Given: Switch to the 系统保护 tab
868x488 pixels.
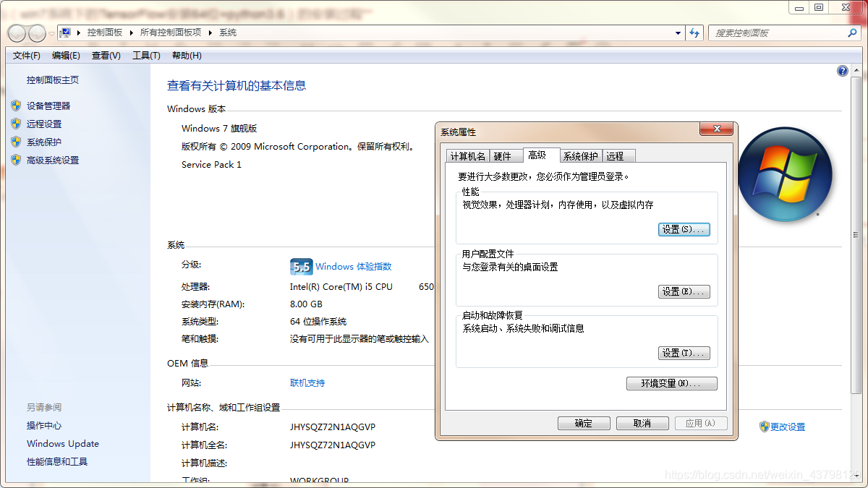Looking at the screenshot, I should [581, 156].
